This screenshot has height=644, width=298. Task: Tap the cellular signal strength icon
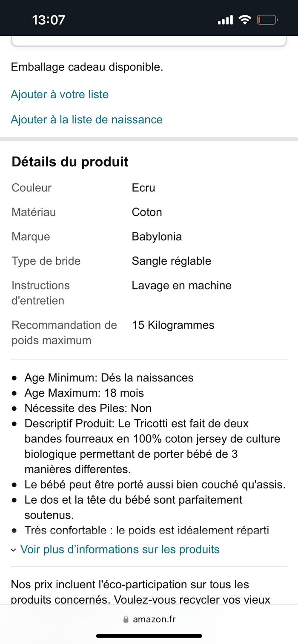tap(225, 20)
